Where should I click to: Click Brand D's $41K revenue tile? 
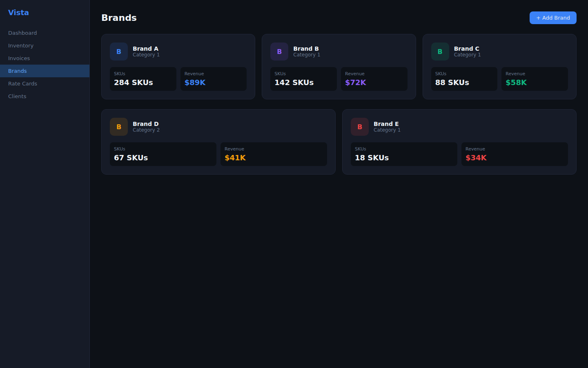(274, 154)
